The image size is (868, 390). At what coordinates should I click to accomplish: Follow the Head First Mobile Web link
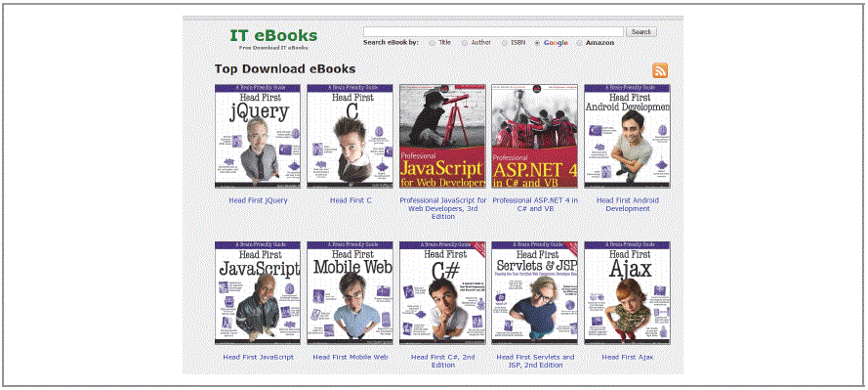tap(351, 358)
